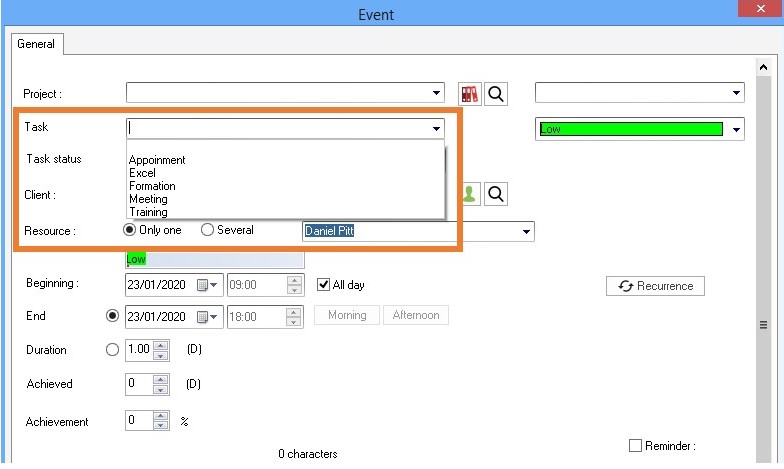Click the green Low priority color box
Screen dimensions: 784x469
(630, 129)
